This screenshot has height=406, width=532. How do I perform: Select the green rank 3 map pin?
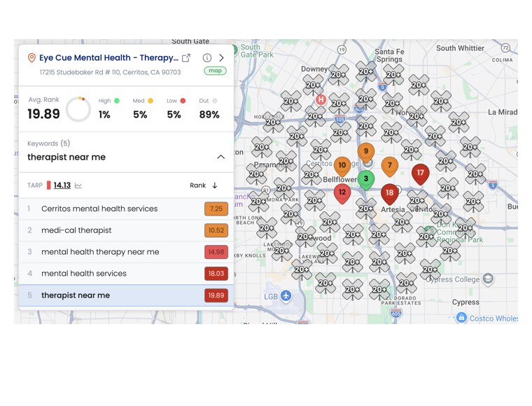(x=365, y=180)
